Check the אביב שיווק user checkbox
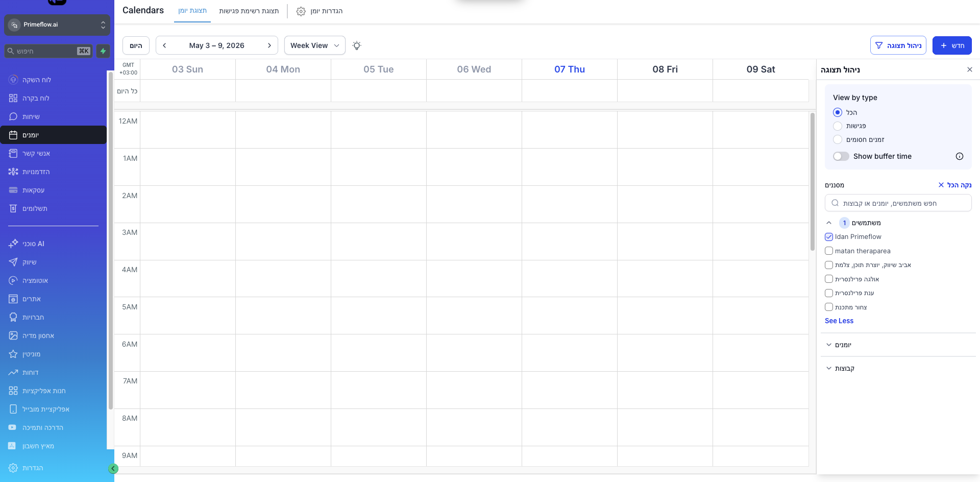The image size is (980, 482). [829, 265]
